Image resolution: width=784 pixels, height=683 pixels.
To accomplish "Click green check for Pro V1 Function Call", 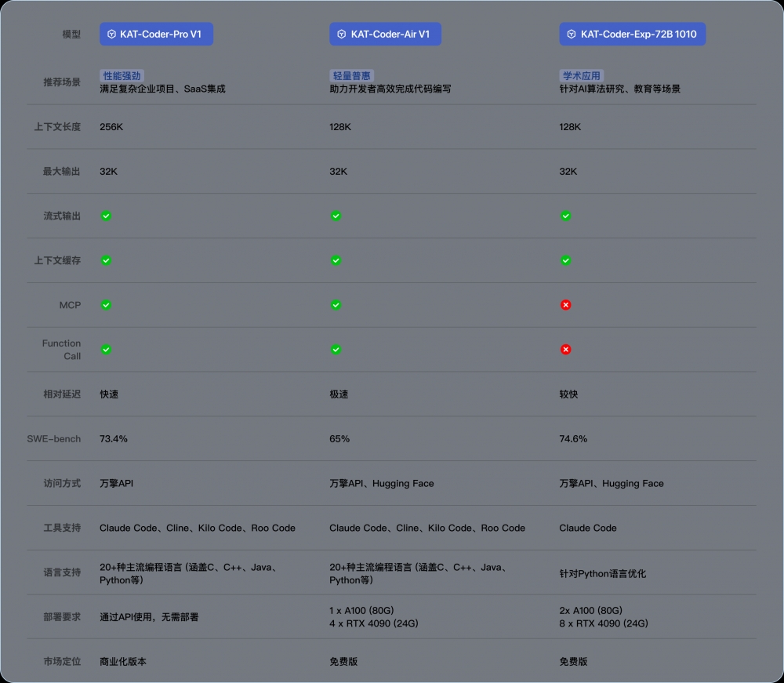I will [x=106, y=349].
